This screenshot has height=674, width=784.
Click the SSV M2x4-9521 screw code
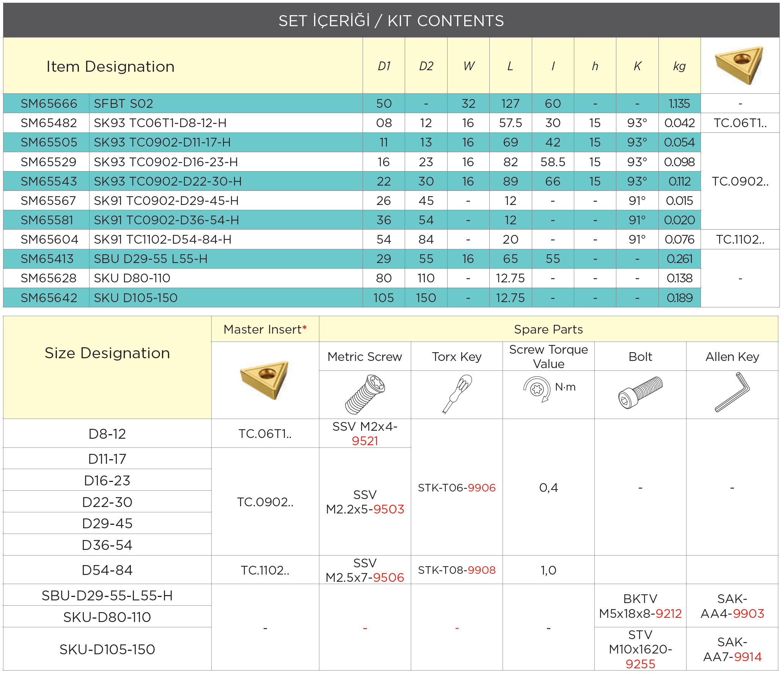[x=365, y=433]
